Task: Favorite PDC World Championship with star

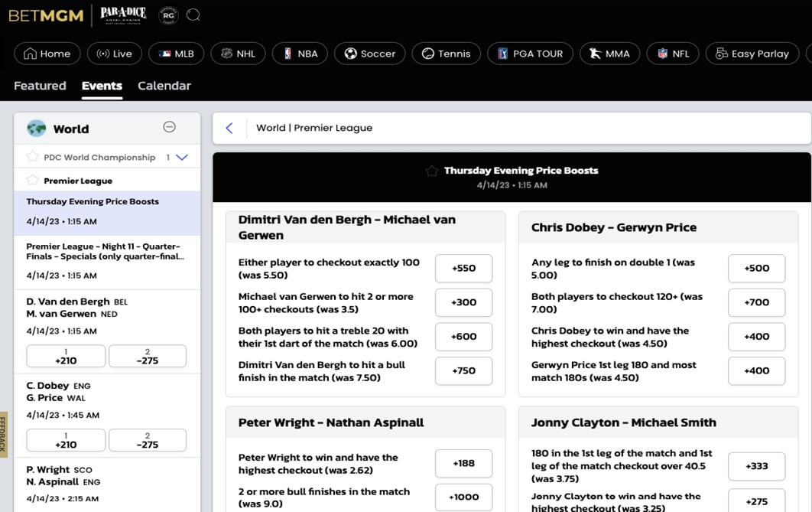Action: point(33,156)
